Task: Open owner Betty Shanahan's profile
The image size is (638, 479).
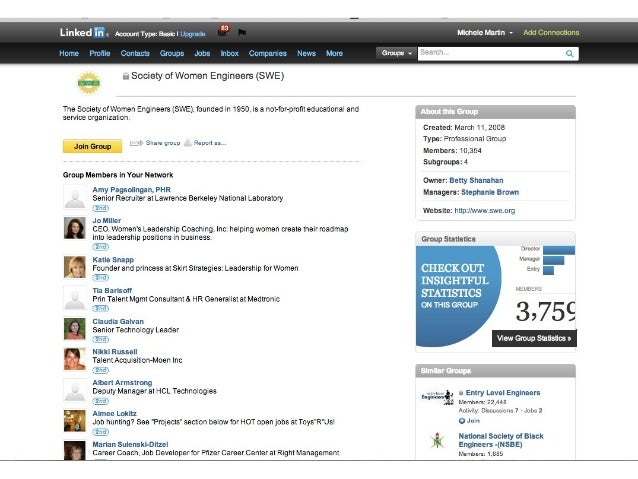Action: point(476,180)
